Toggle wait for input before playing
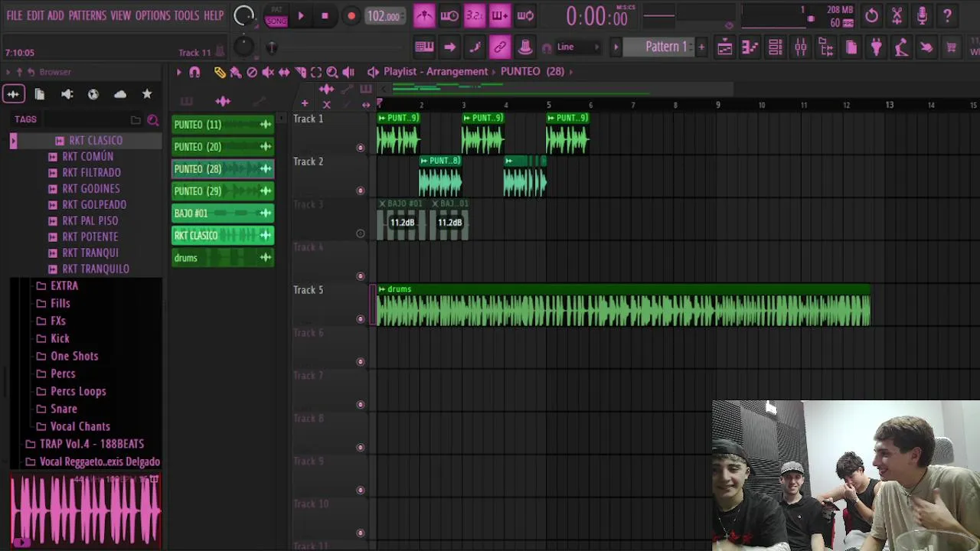This screenshot has width=980, height=551. pyautogui.click(x=449, y=15)
